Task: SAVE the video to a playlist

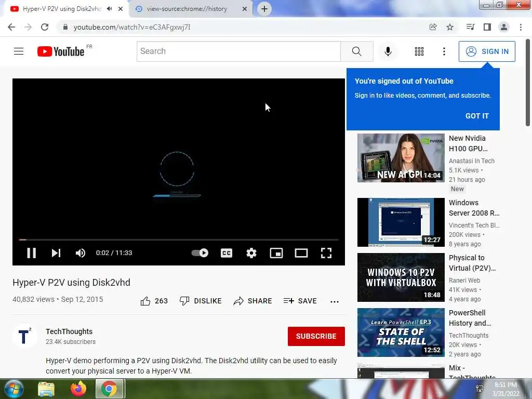Action: [x=300, y=301]
